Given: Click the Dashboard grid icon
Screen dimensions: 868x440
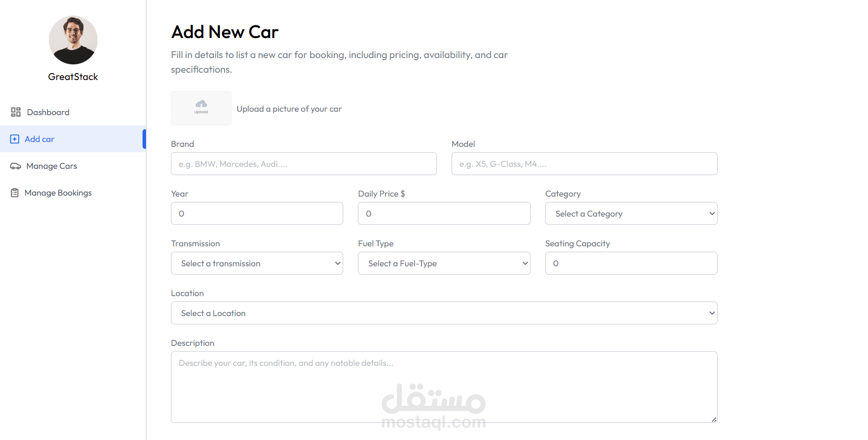Looking at the screenshot, I should (16, 112).
